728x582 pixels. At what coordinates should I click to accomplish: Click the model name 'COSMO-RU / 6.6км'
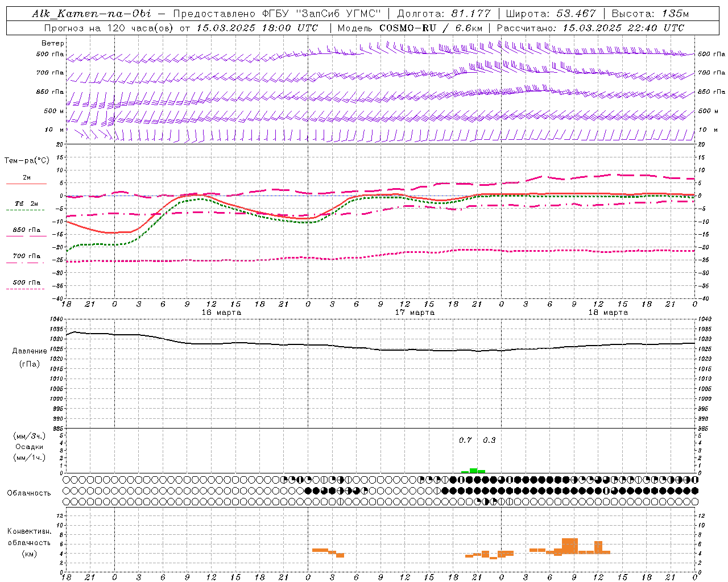coord(431,28)
